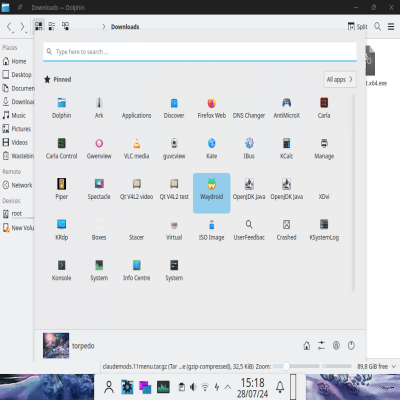Open Info Centre
Screen dimensions: 400x400
[x=137, y=271]
